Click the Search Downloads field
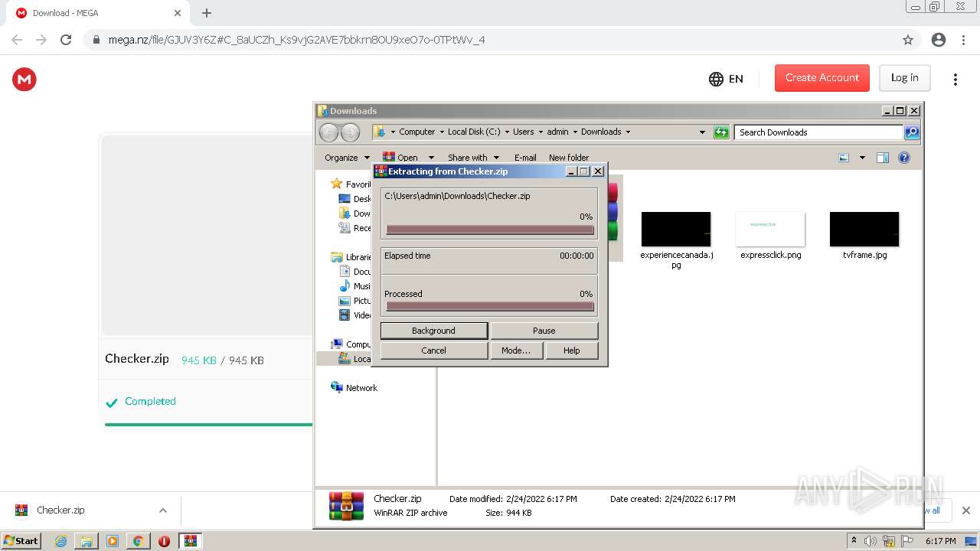 coord(818,132)
